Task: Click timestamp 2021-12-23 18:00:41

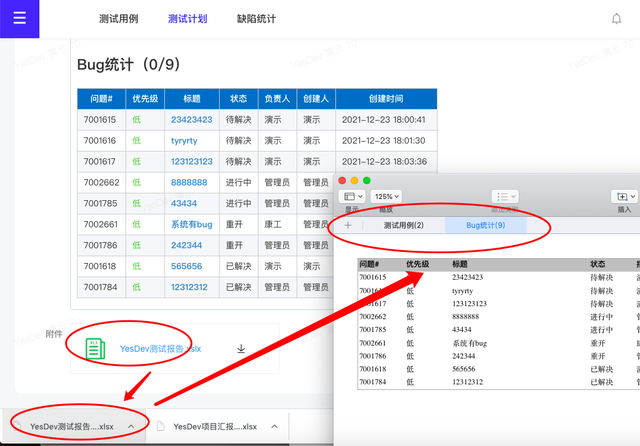Action: click(x=384, y=120)
